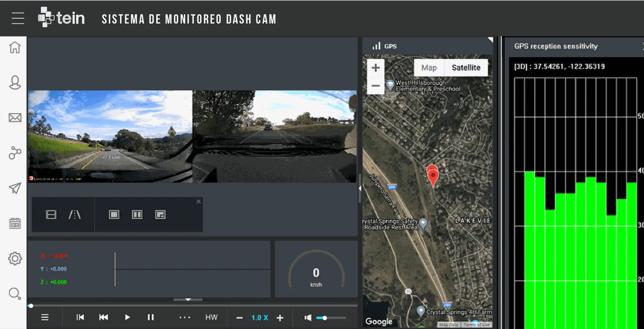The image size is (644, 329).
Task: Collapse the GPS map side panel arrow
Action: (x=360, y=188)
